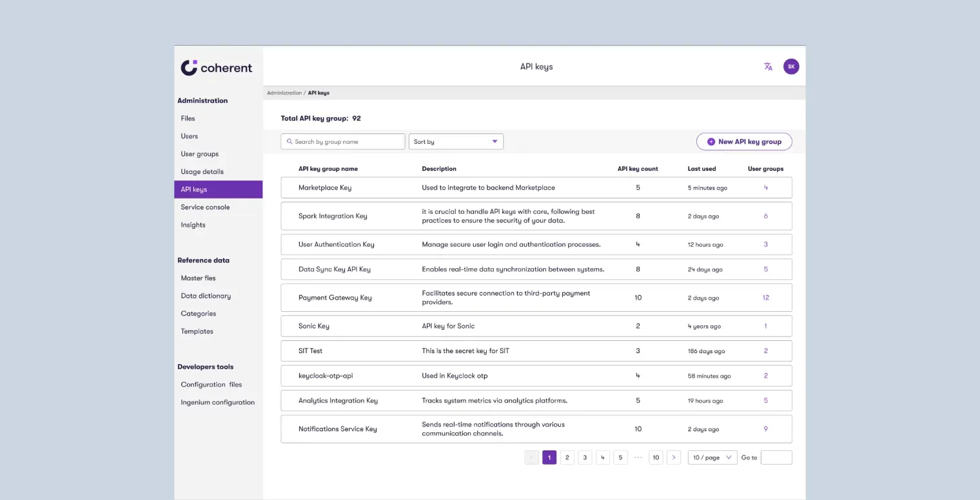Open the SIT Test row
This screenshot has width=980, height=500.
pos(536,351)
